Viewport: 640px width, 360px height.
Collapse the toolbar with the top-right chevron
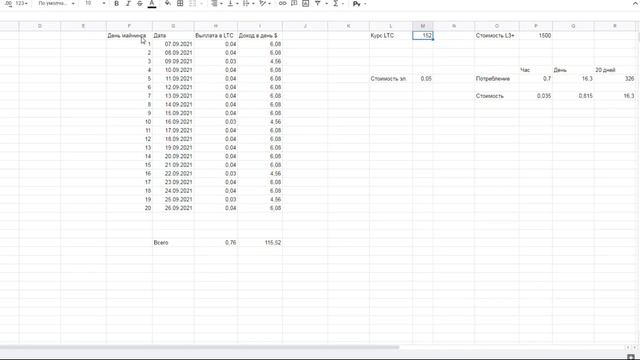click(635, 4)
